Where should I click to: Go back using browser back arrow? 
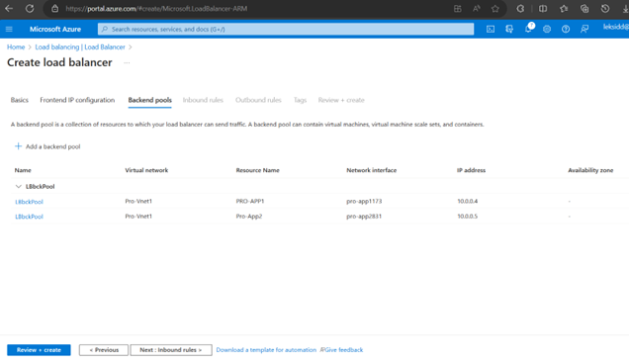click(x=9, y=9)
